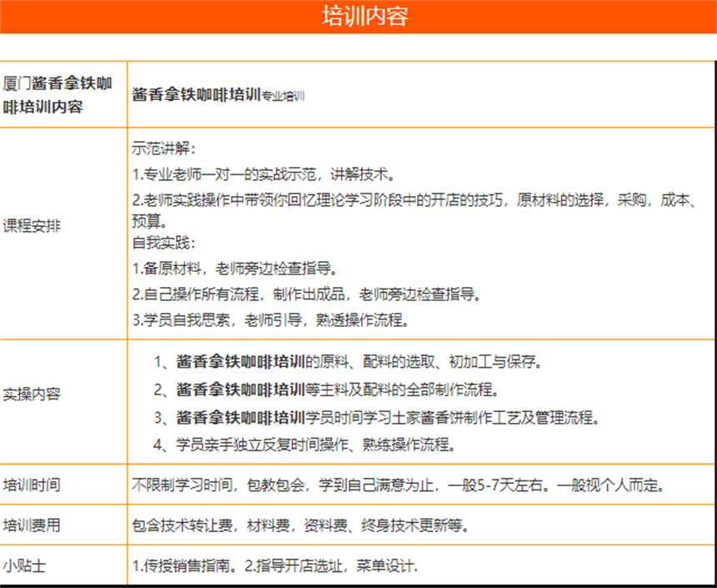The image size is (717, 588).
Task: Open the bold link in 实操内容 item 3
Action: tap(240, 416)
